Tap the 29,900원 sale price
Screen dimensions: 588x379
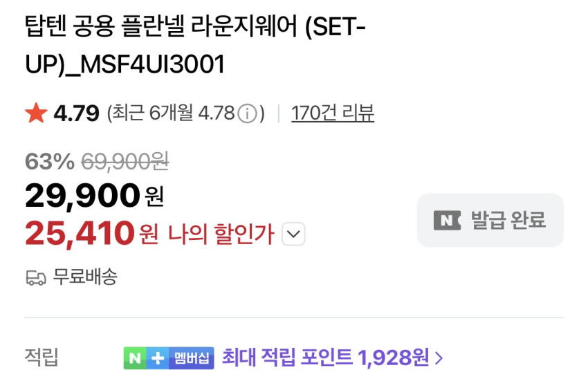[94, 197]
